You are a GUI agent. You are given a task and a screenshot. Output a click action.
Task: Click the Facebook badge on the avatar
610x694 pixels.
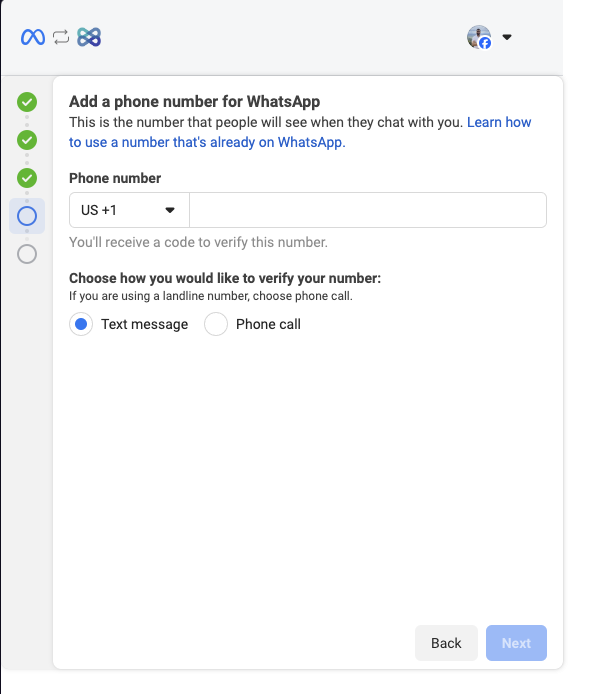(485, 43)
